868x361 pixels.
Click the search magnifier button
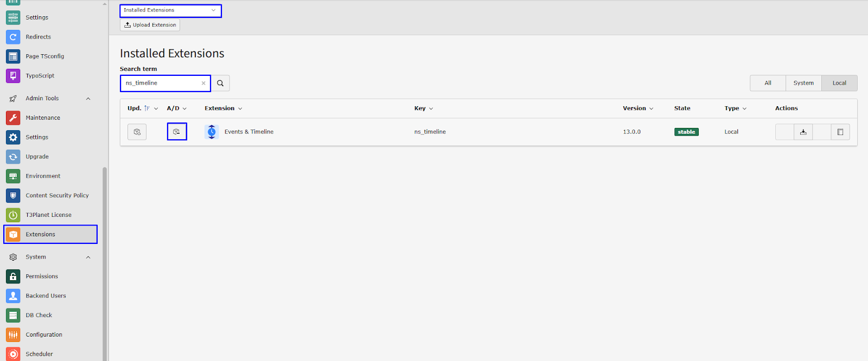pyautogui.click(x=220, y=83)
